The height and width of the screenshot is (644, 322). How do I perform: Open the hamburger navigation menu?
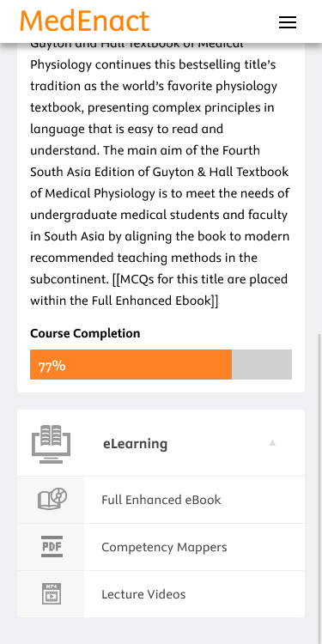(x=288, y=22)
